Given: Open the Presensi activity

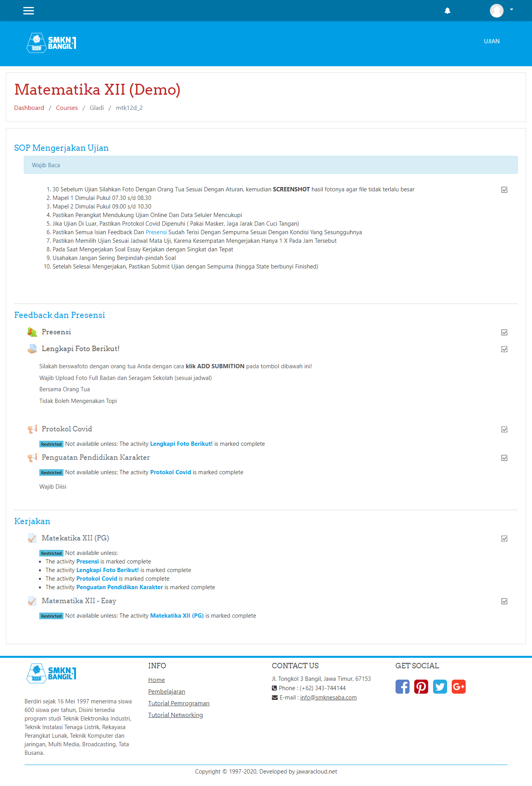Looking at the screenshot, I should click(56, 332).
